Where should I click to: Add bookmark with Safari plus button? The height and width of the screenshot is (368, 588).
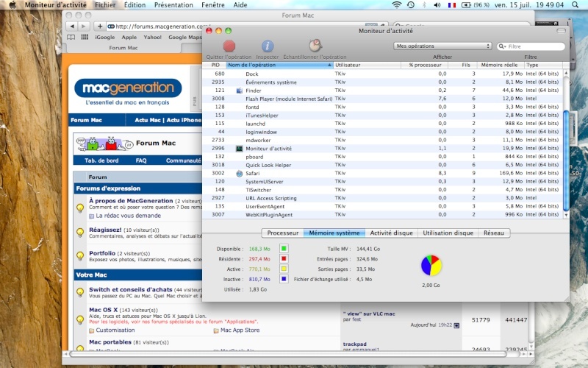(100, 26)
